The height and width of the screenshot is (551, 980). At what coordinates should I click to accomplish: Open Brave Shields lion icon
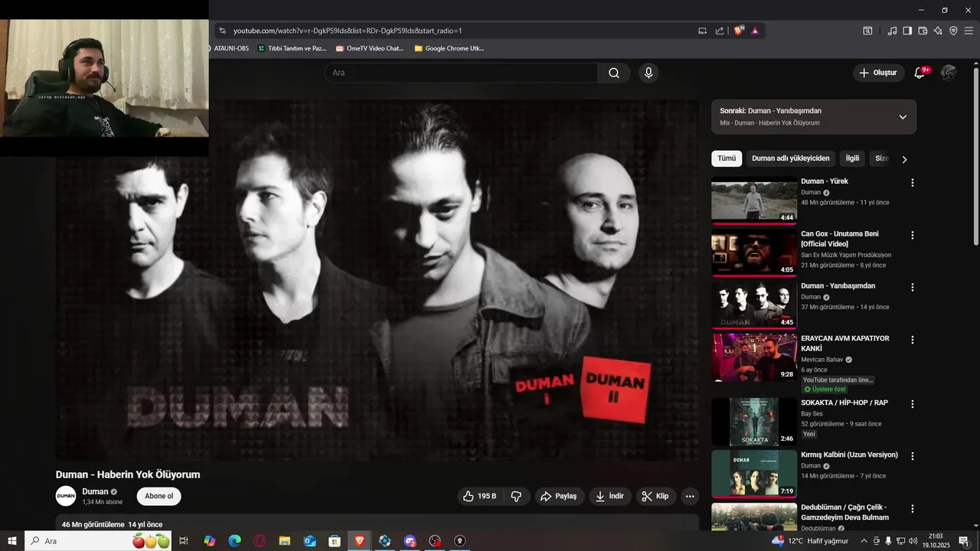click(739, 31)
